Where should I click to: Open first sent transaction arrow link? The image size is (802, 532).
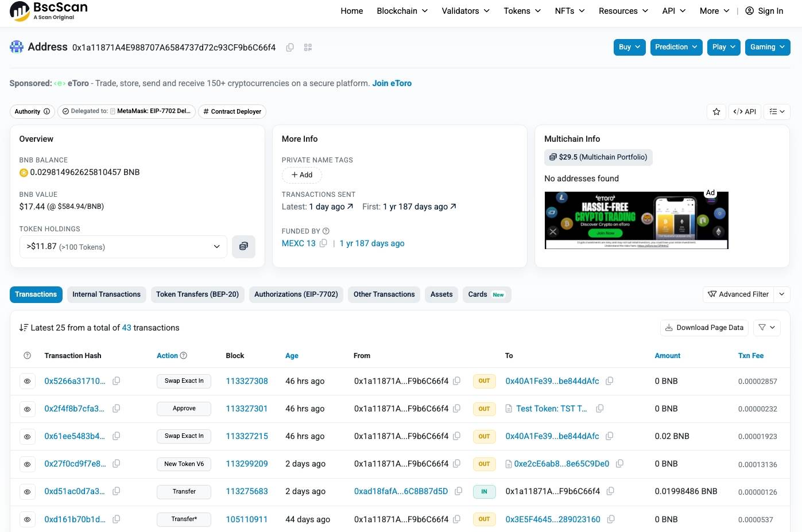tap(453, 206)
